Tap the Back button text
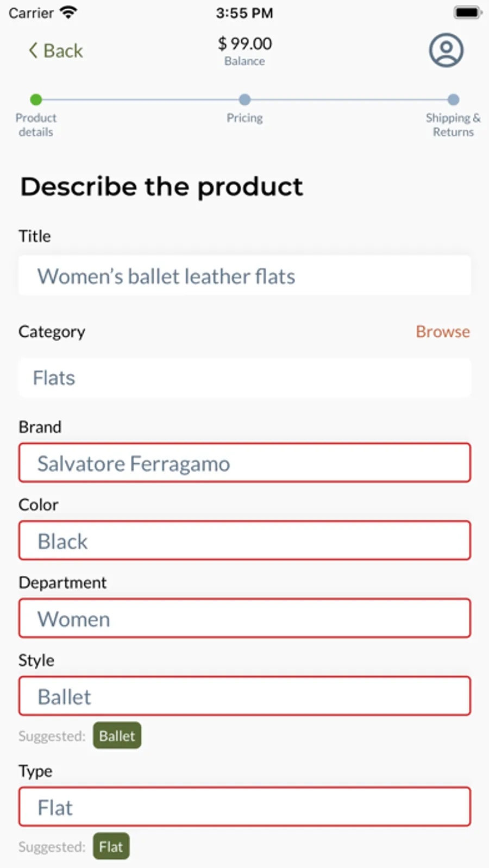The image size is (489, 868). tap(63, 51)
